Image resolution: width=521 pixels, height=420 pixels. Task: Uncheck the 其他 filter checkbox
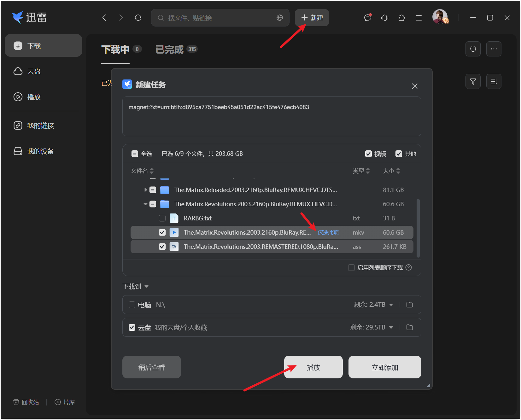click(399, 154)
